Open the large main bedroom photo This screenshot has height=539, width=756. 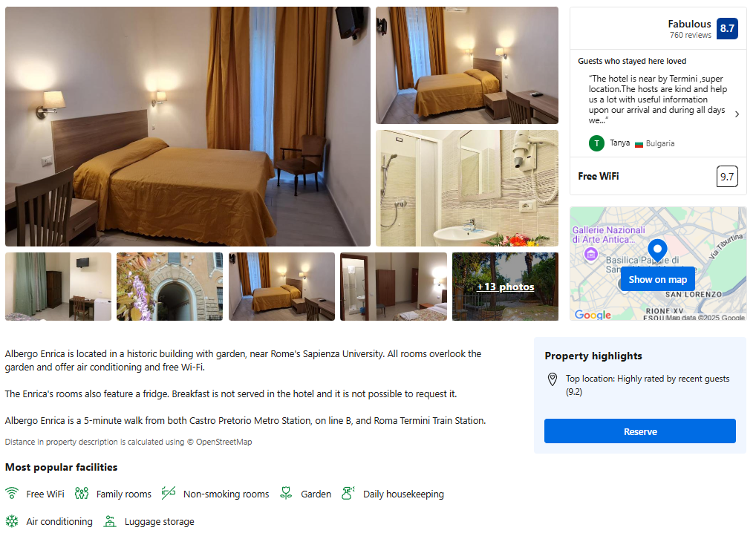(x=188, y=126)
